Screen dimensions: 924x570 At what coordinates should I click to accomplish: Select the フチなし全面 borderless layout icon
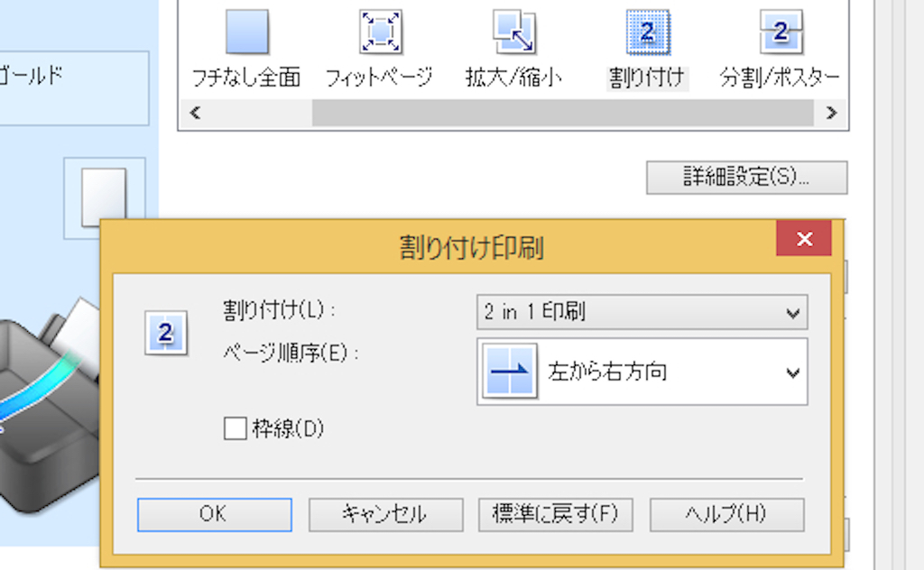(246, 33)
